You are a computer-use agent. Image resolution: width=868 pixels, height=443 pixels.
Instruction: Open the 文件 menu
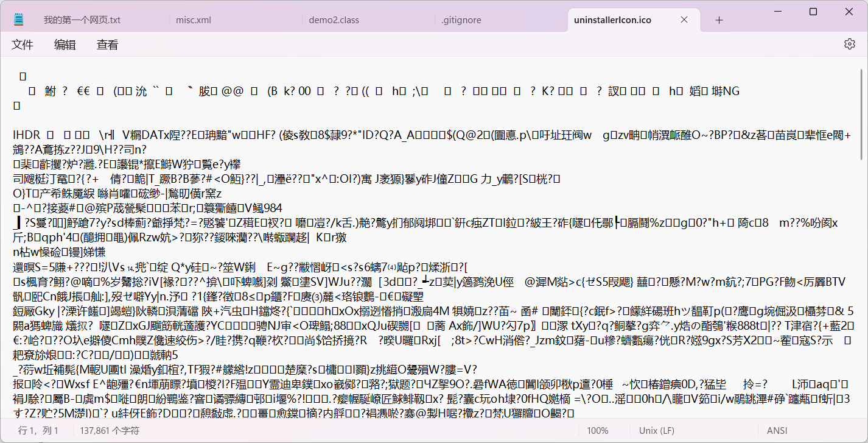click(x=23, y=44)
